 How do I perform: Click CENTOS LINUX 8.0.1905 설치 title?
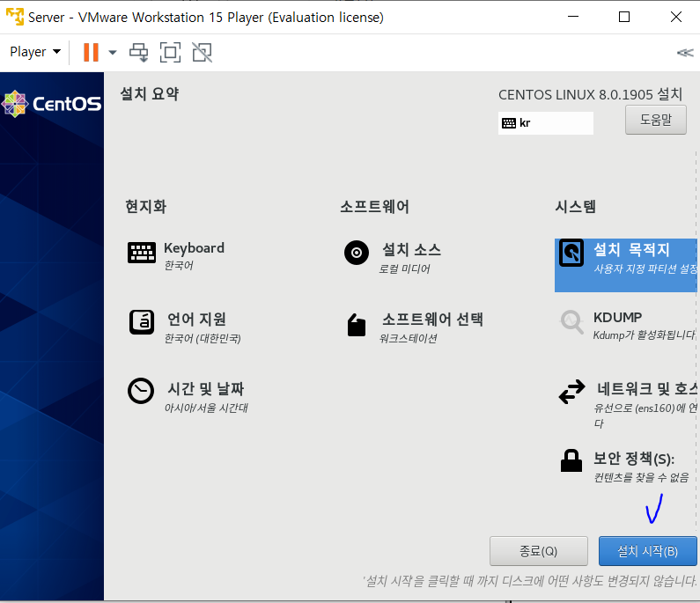[x=590, y=94]
